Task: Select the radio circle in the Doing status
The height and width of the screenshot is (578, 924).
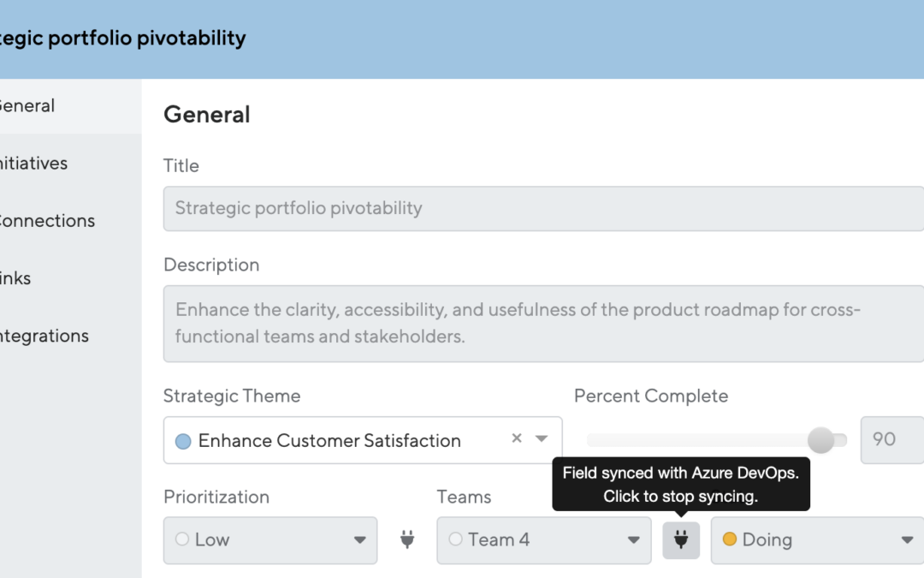Action: tap(729, 539)
